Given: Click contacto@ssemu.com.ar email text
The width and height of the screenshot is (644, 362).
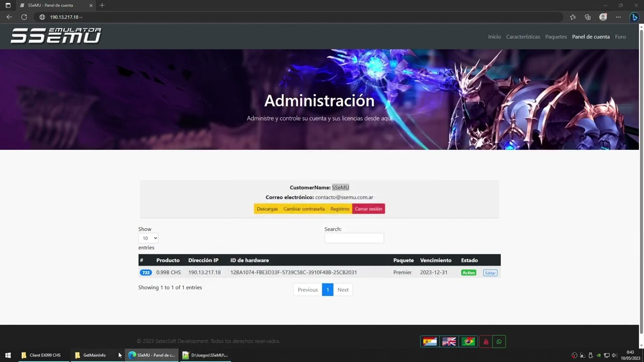Looking at the screenshot, I should click(x=344, y=197).
